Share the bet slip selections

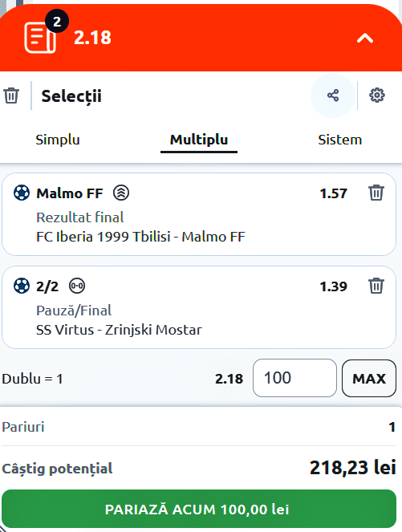[333, 95]
